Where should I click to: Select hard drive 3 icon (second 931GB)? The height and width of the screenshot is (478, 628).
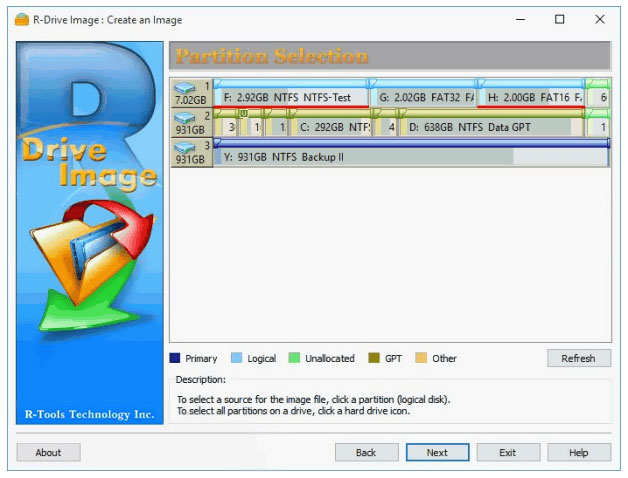[191, 153]
